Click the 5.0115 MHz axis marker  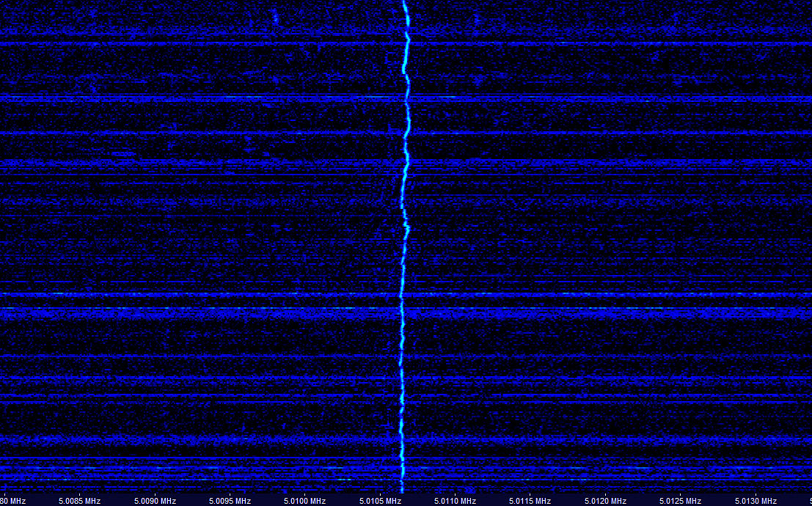[530, 501]
